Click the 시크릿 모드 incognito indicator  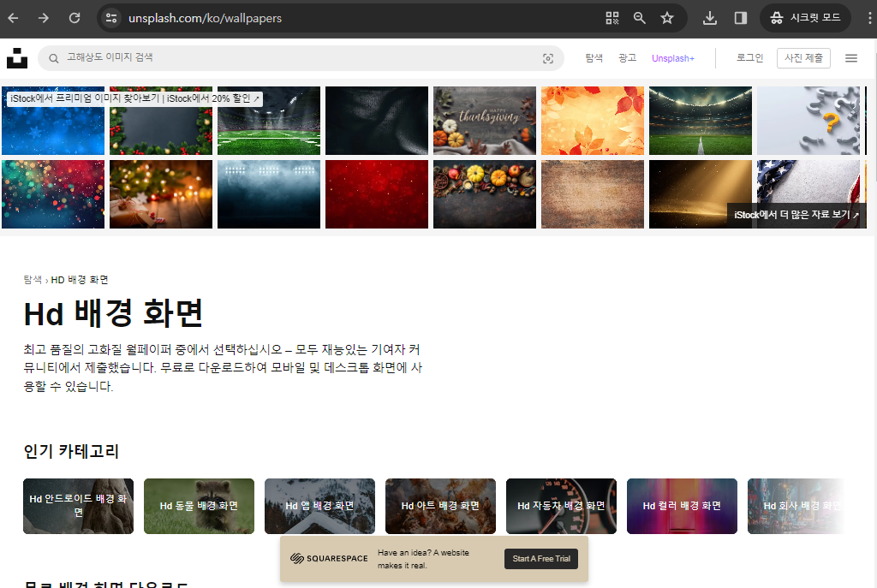(805, 18)
